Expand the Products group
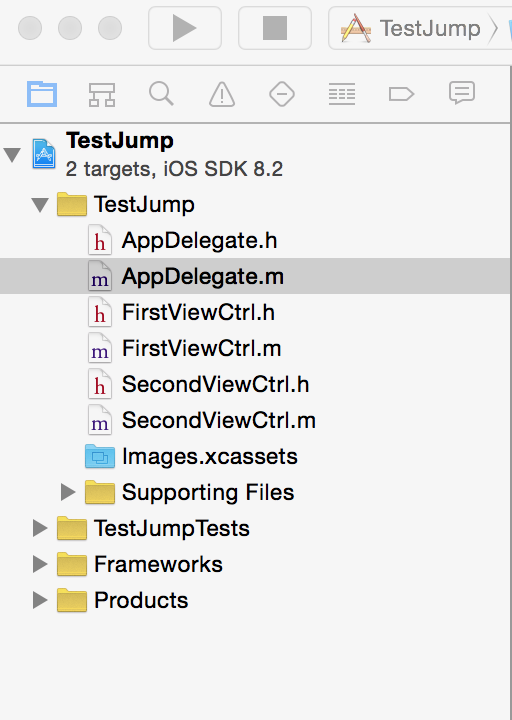 40,600
